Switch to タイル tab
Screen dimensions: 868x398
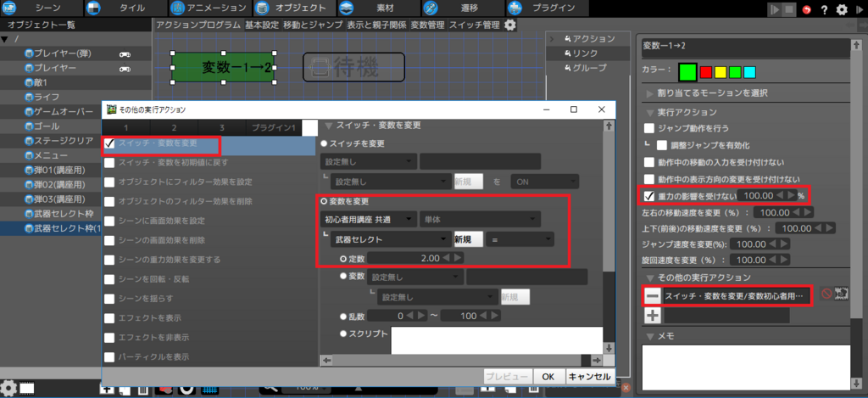[x=125, y=8]
